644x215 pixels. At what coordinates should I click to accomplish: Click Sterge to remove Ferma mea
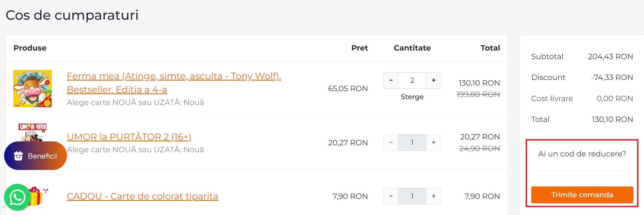click(412, 97)
